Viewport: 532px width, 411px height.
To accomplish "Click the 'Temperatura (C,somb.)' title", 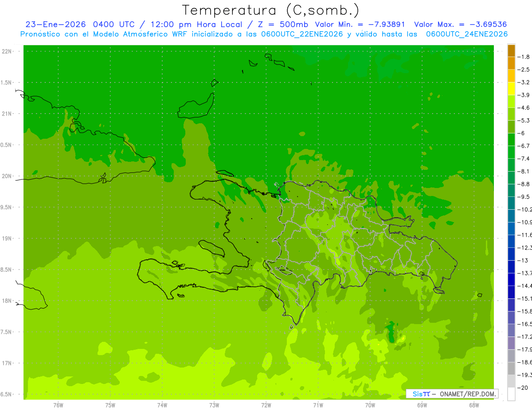I will (271, 10).
